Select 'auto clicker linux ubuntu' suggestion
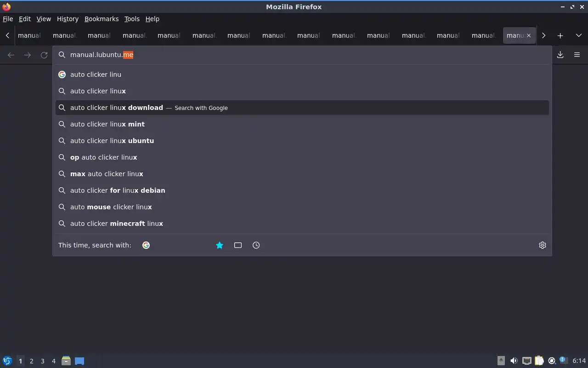The height and width of the screenshot is (368, 588). point(302,141)
